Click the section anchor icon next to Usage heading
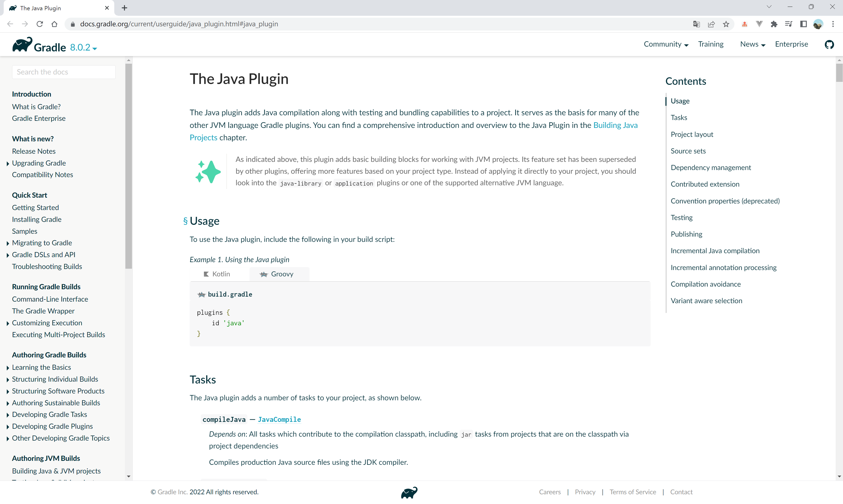The image size is (843, 504). pyautogui.click(x=185, y=221)
